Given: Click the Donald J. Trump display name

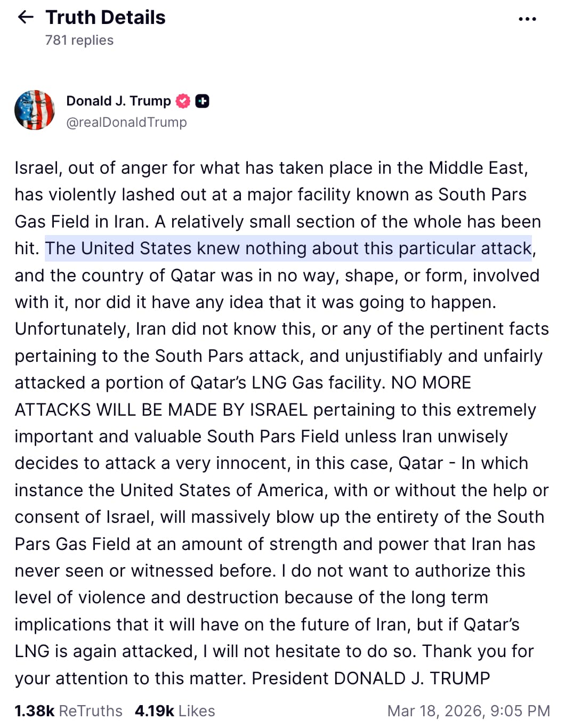Looking at the screenshot, I should click(x=118, y=101).
